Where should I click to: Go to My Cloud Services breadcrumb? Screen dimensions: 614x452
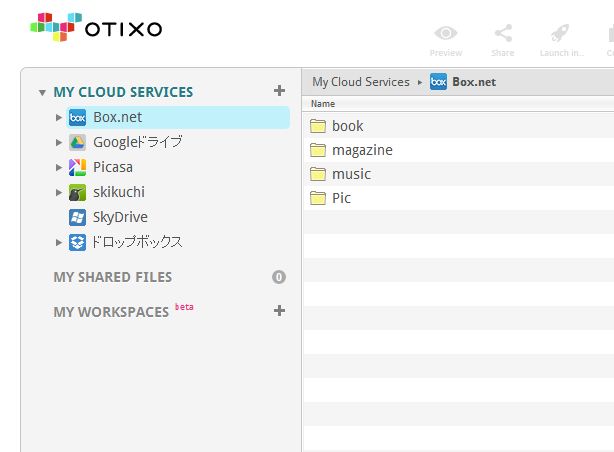click(361, 82)
